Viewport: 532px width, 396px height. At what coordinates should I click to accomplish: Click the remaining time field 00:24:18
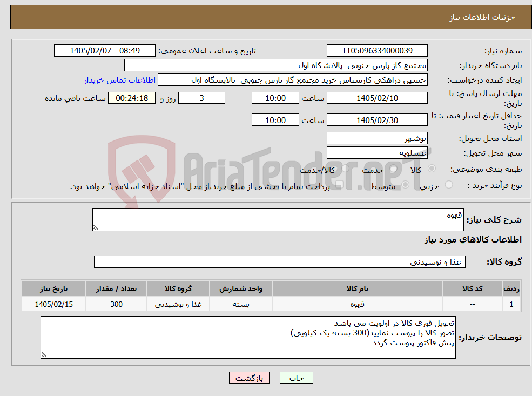pos(132,98)
